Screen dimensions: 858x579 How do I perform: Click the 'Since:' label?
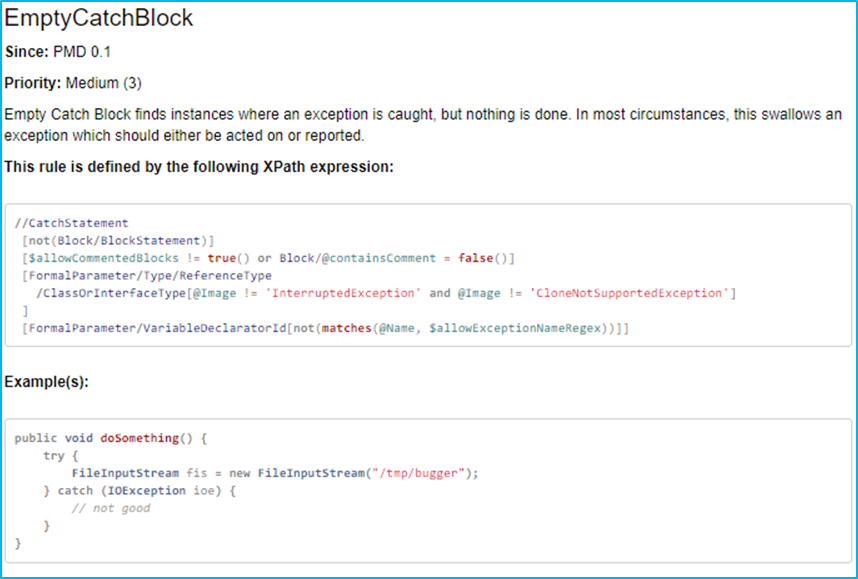[x=26, y=51]
